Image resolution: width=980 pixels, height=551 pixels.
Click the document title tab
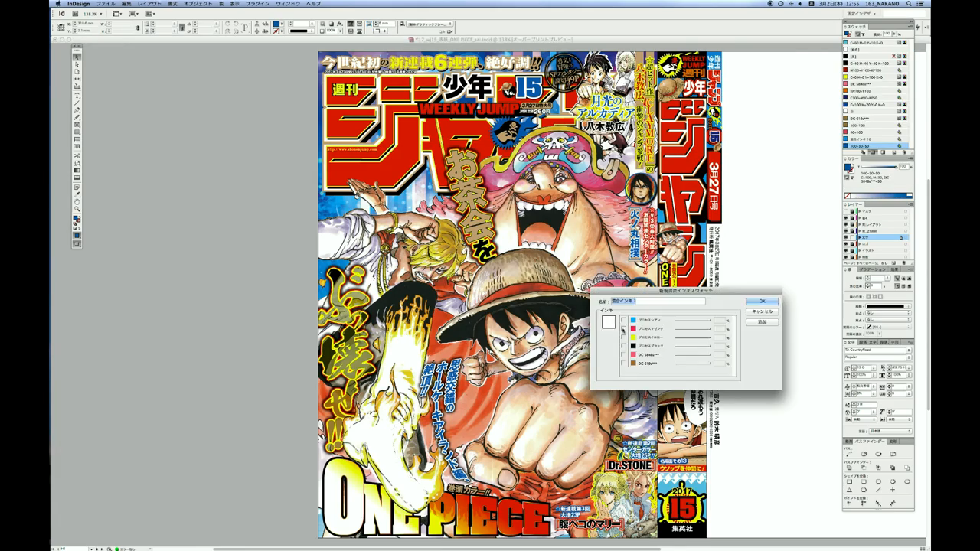(490, 40)
